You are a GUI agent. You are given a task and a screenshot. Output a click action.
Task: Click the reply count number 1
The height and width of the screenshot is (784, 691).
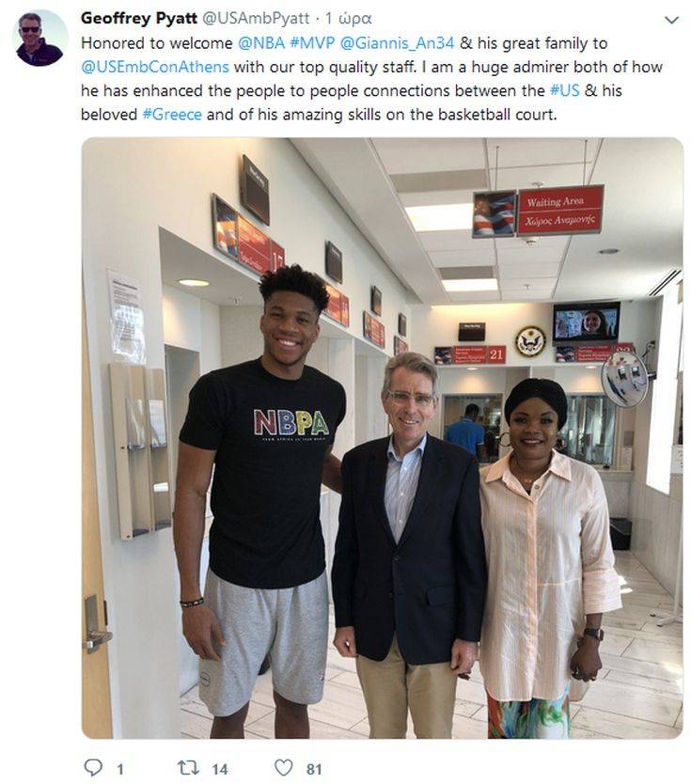120,769
